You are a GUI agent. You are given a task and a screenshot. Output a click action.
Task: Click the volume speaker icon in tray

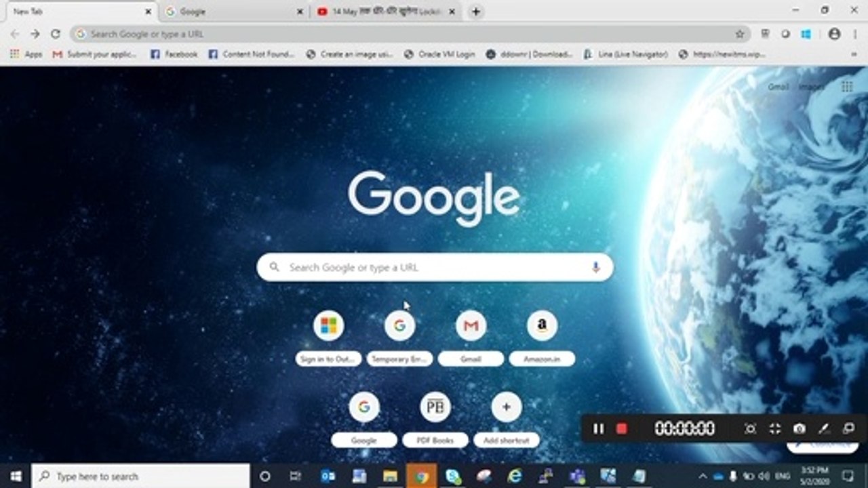(764, 476)
